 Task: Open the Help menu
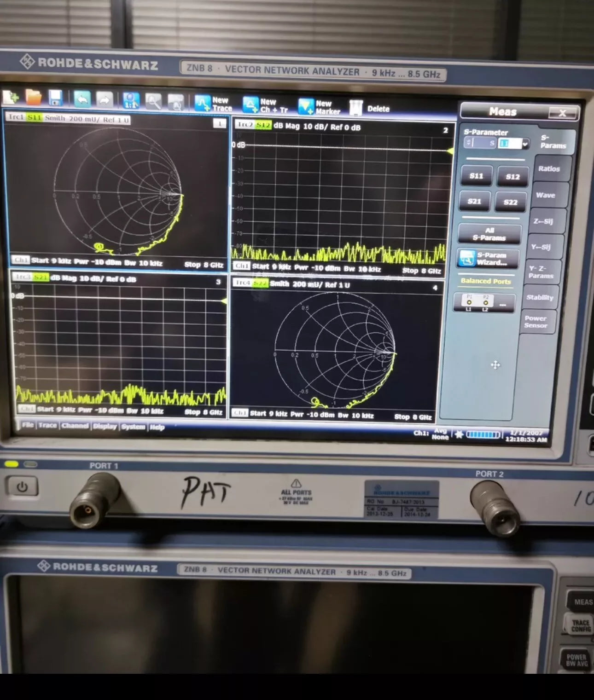[x=157, y=427]
